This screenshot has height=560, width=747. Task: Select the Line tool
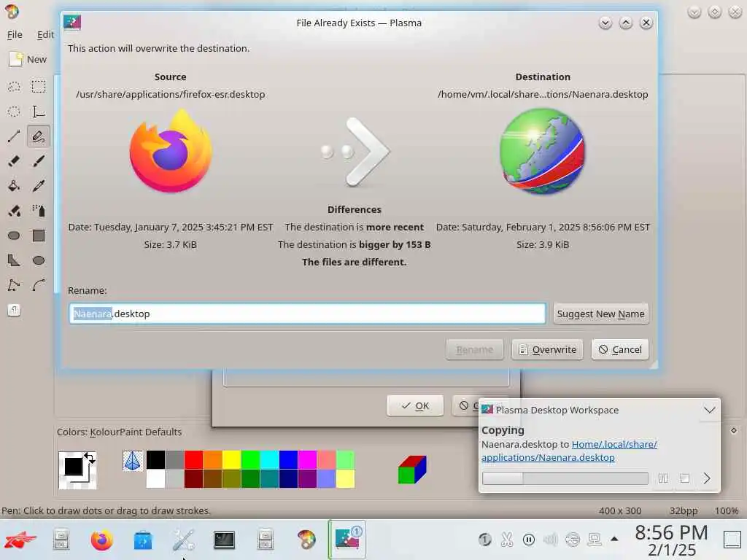(x=14, y=136)
